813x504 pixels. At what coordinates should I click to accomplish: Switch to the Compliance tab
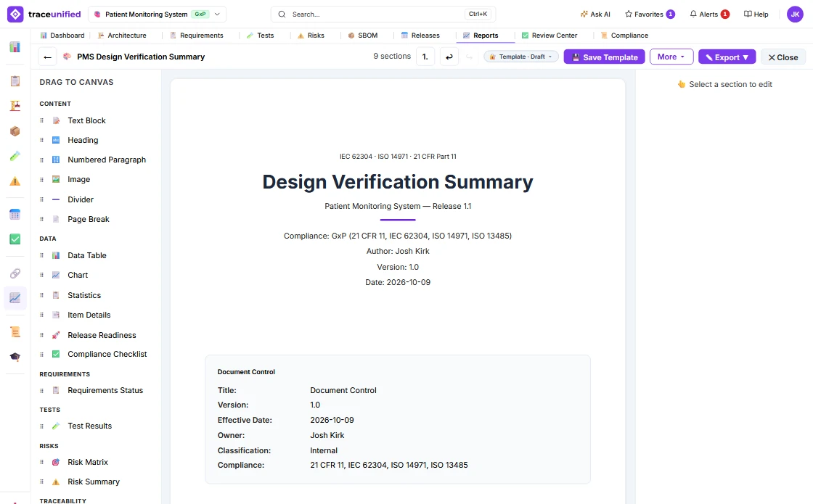tap(624, 36)
